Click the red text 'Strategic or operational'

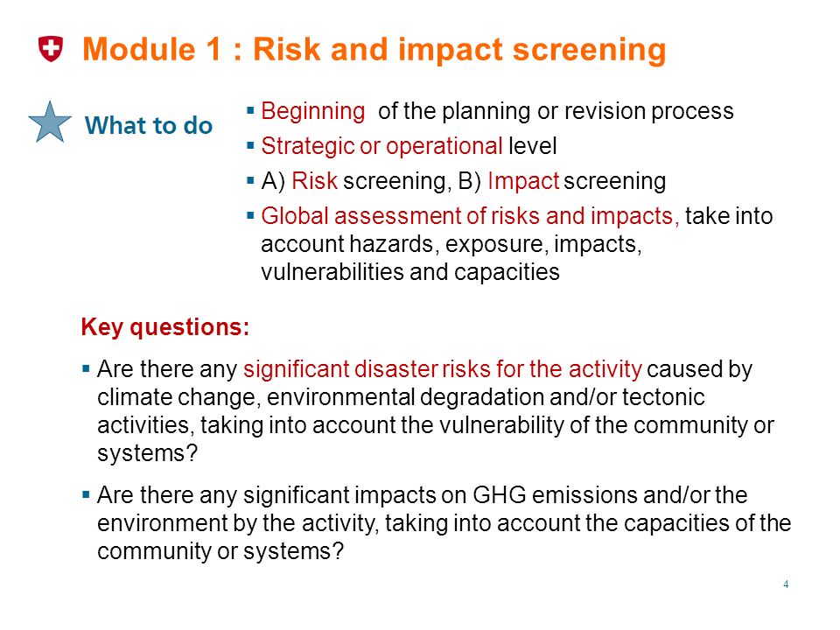tap(381, 146)
